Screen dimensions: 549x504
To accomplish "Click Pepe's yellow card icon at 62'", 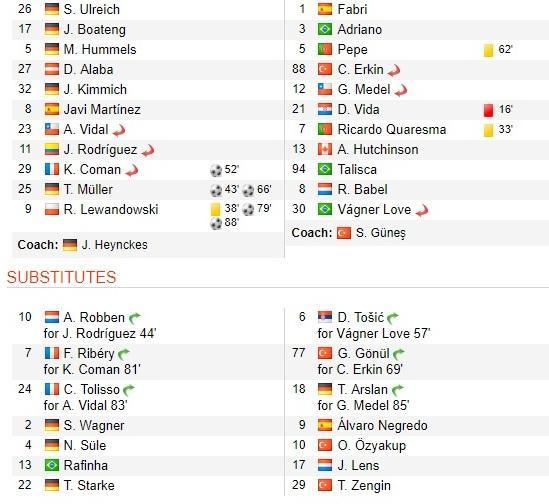I will coord(488,50).
